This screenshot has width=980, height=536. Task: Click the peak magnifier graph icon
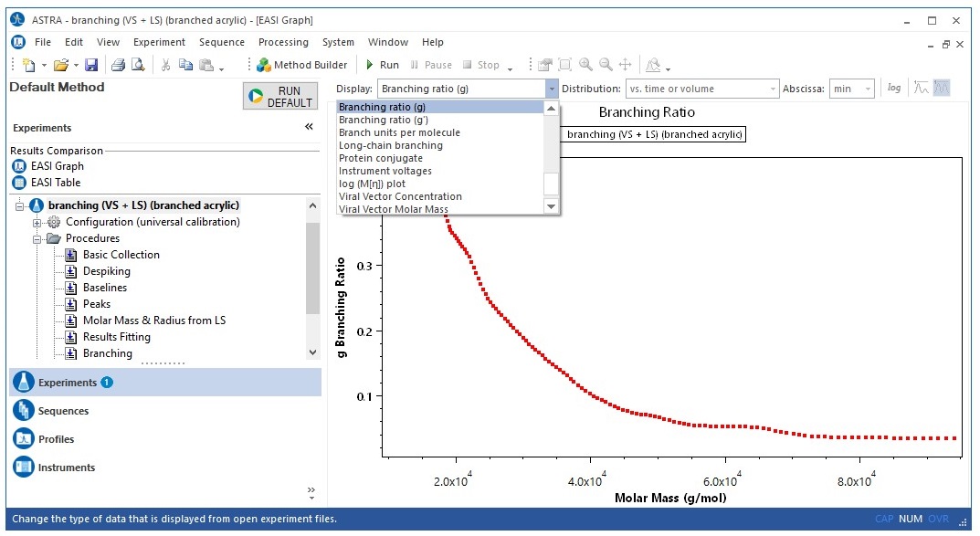[653, 64]
